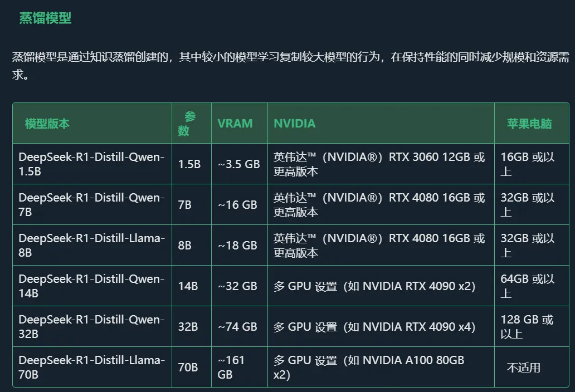Click the 16GB 或以上 Apple requirement cell
This screenshot has width=575, height=392.
(x=529, y=163)
